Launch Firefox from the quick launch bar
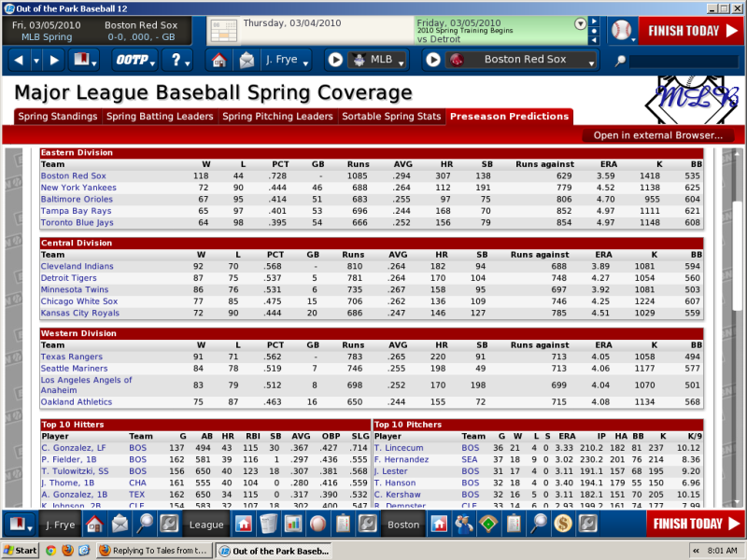The image size is (747, 560). [67, 551]
